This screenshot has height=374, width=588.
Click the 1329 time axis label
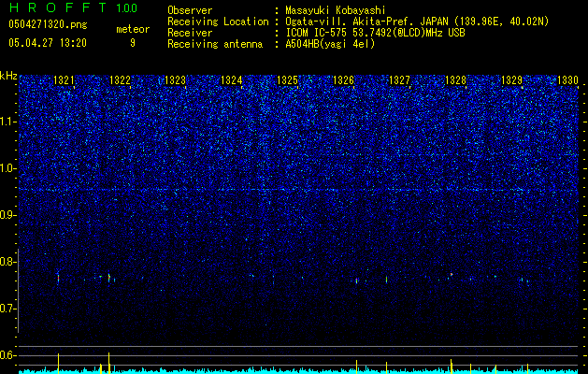pos(512,79)
